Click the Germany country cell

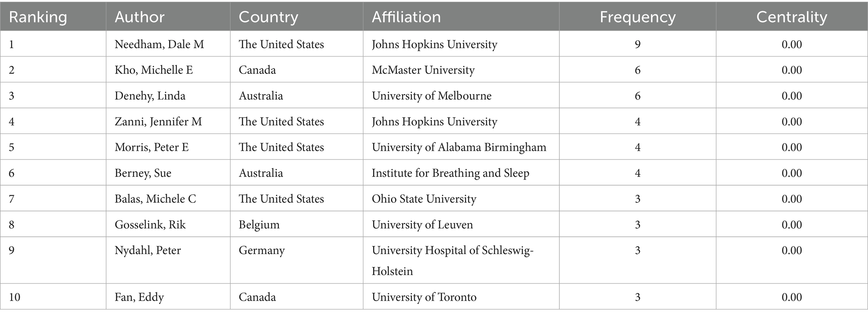(261, 251)
